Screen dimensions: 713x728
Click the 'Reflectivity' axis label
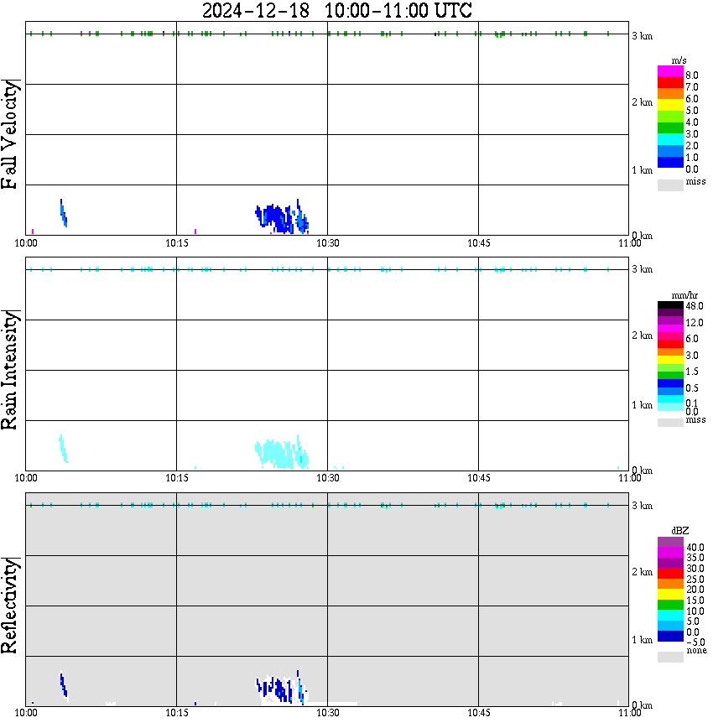[10, 606]
